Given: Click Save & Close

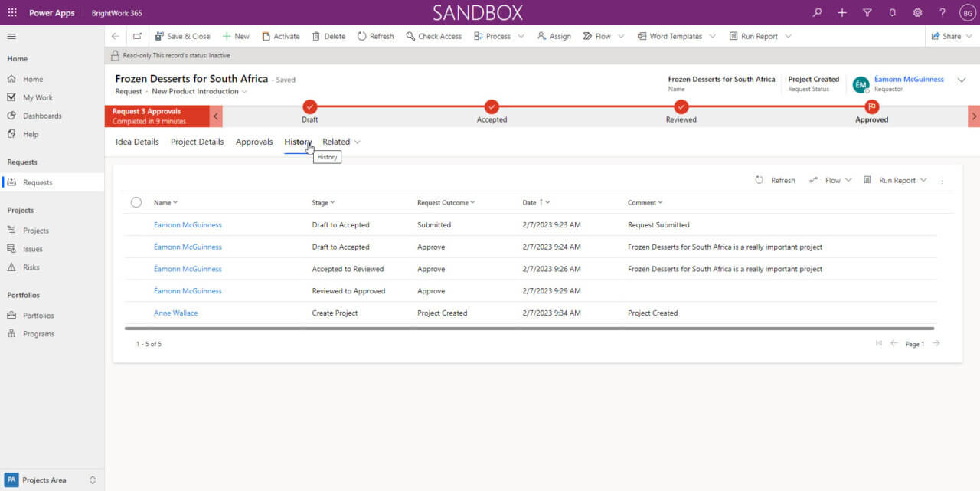Looking at the screenshot, I should 182,35.
